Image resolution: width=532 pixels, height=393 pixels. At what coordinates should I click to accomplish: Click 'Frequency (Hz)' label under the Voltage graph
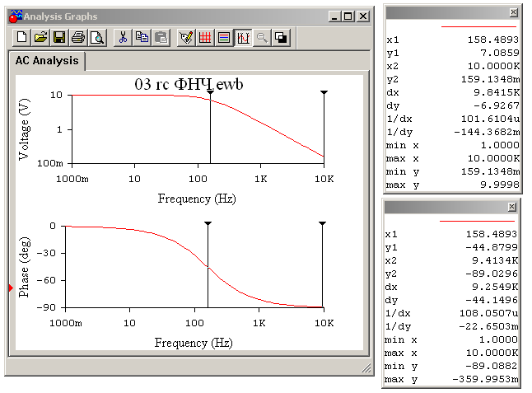click(197, 199)
